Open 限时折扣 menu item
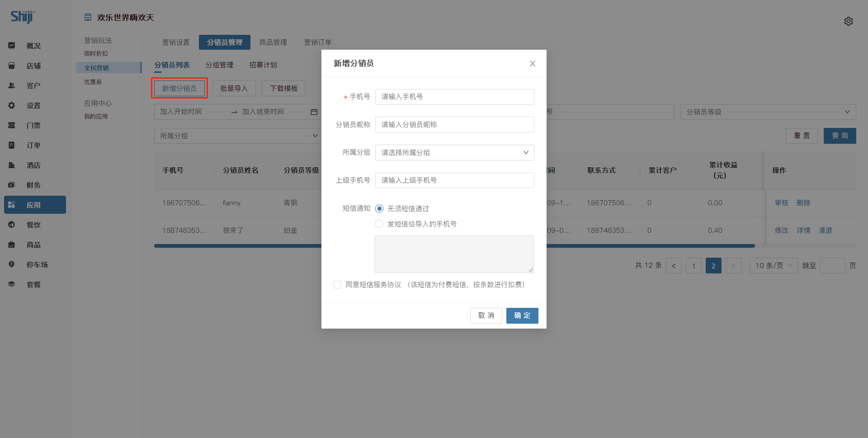 (x=96, y=53)
